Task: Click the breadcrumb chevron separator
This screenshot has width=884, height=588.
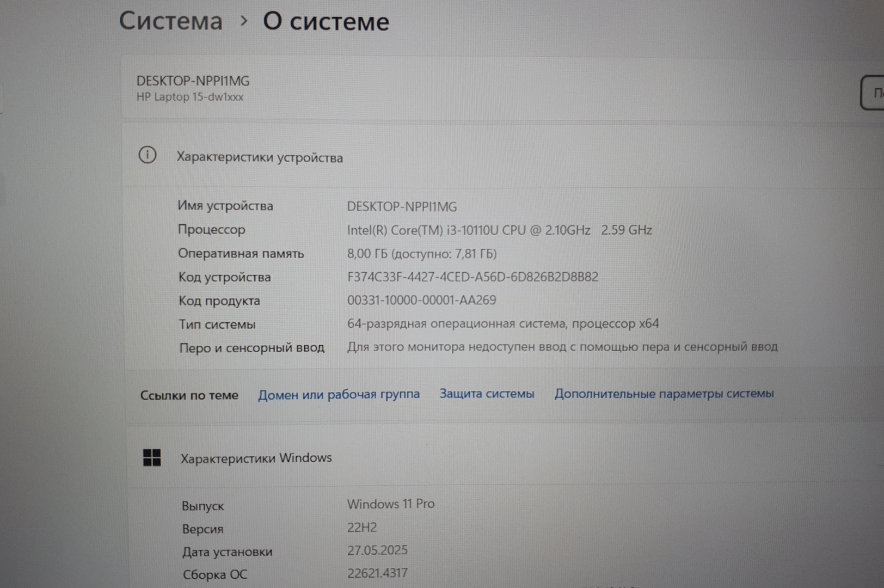Action: click(x=244, y=21)
